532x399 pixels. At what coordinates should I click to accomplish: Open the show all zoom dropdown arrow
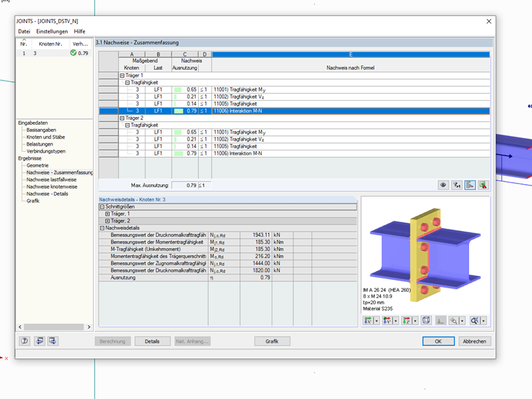pyautogui.click(x=484, y=321)
